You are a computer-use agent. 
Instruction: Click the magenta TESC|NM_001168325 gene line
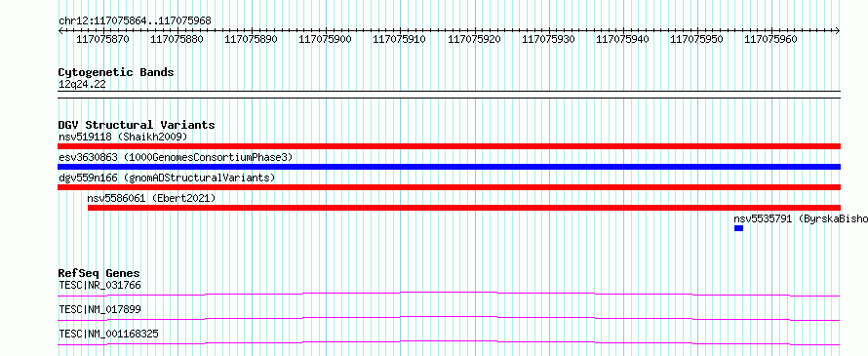pos(449,342)
